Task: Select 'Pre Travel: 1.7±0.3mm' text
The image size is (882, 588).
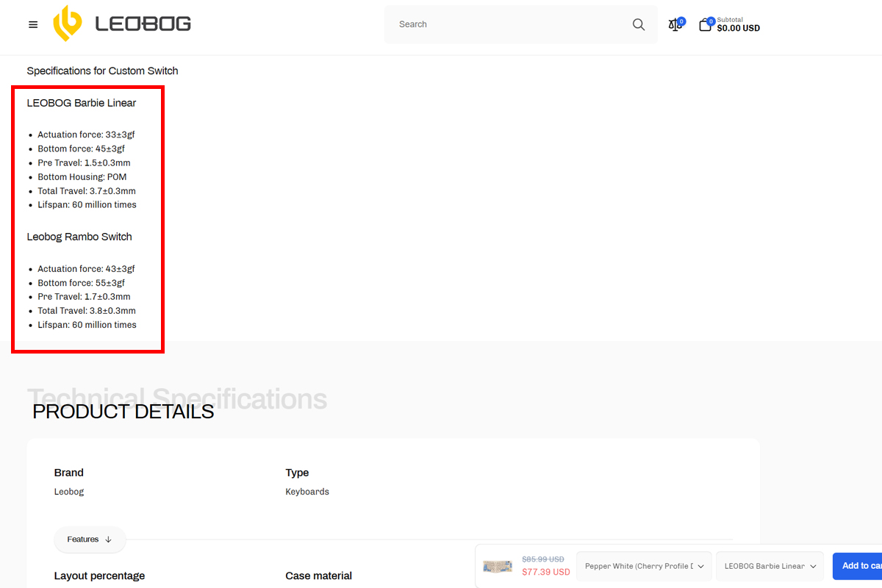Action: (x=84, y=297)
